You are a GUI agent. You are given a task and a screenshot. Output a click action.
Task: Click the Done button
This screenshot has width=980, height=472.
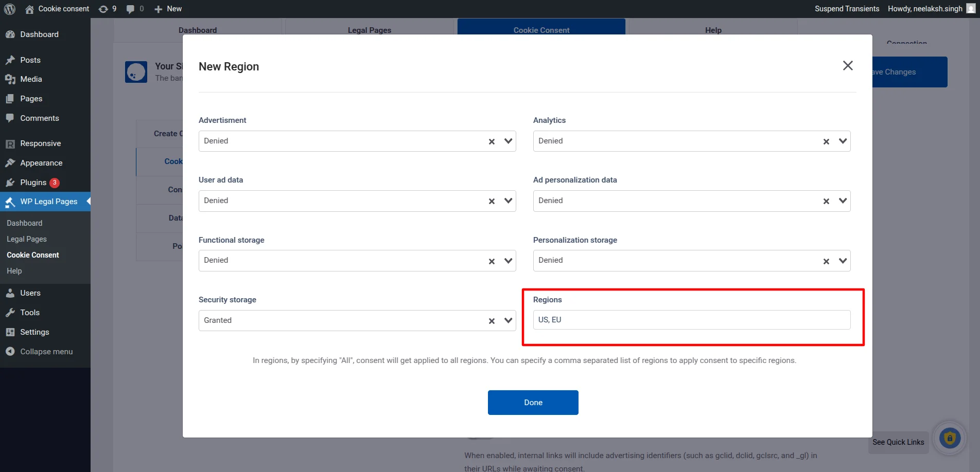pos(533,402)
